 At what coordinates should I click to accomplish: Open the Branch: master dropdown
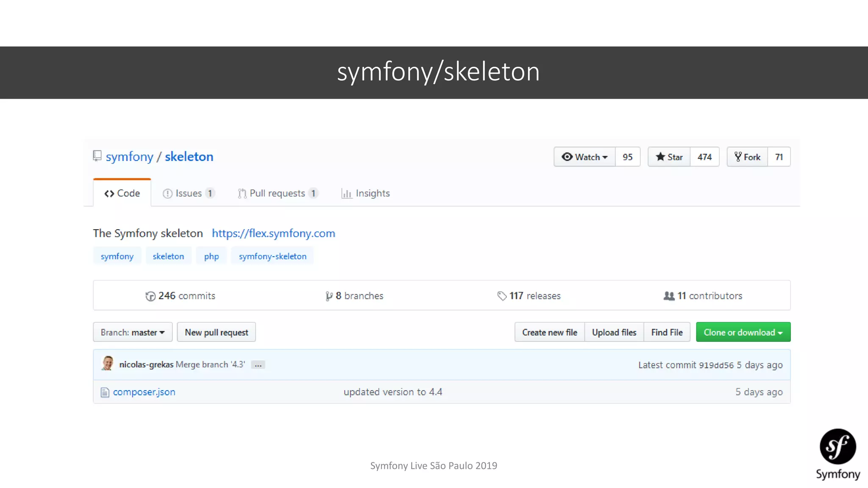[x=133, y=332]
